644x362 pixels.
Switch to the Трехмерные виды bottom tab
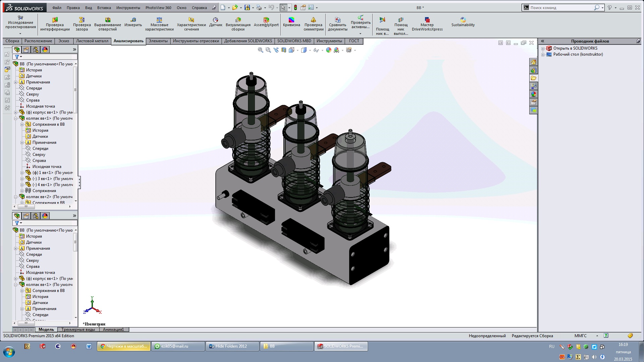click(x=78, y=329)
